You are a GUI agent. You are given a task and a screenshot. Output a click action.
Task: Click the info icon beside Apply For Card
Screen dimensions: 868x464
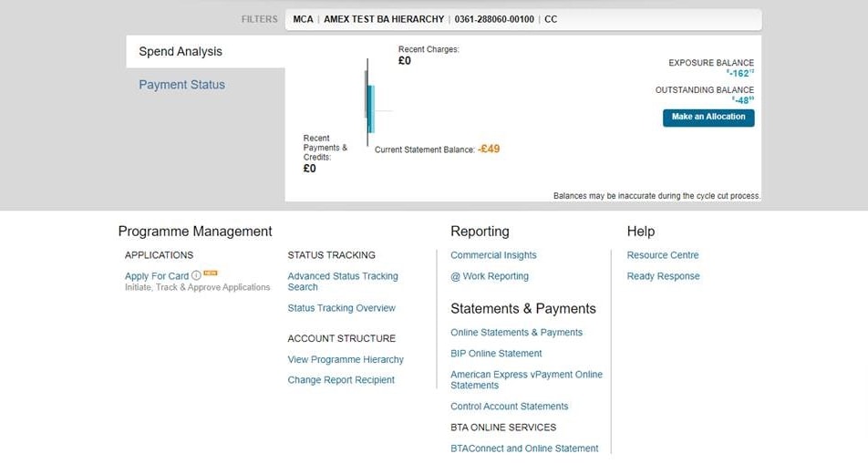[196, 276]
